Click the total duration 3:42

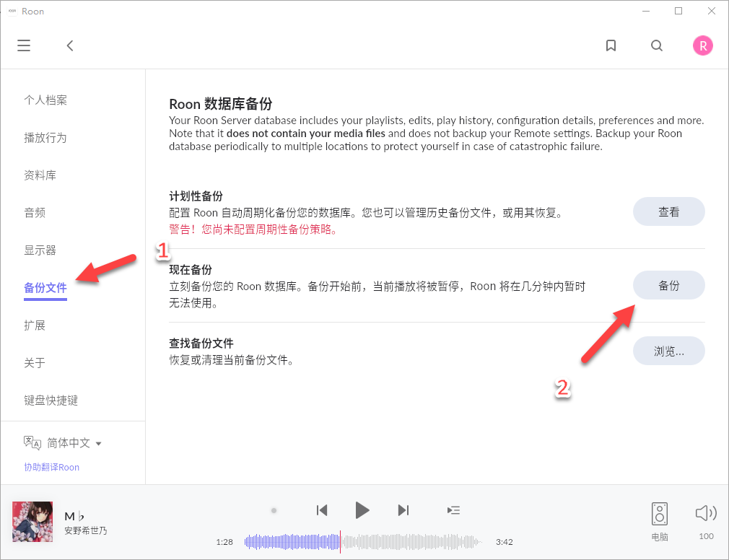505,542
